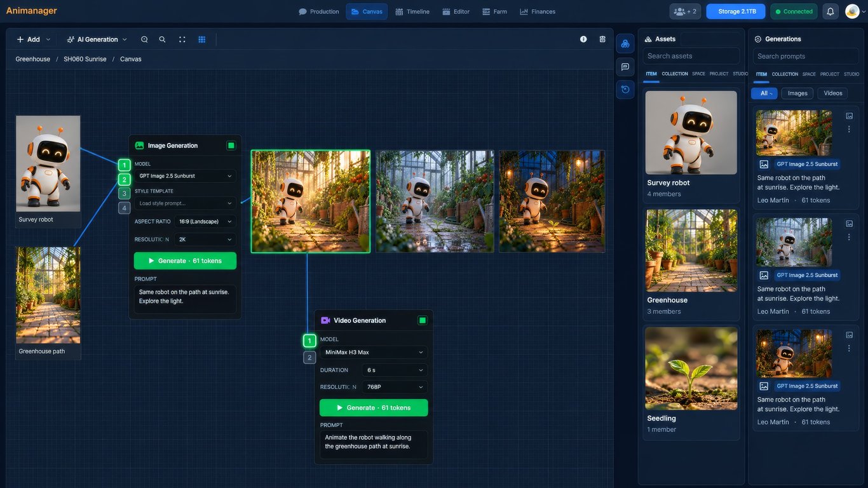Open the 6 s duration dropdown
Viewport: 868px width, 488px height.
pyautogui.click(x=395, y=370)
